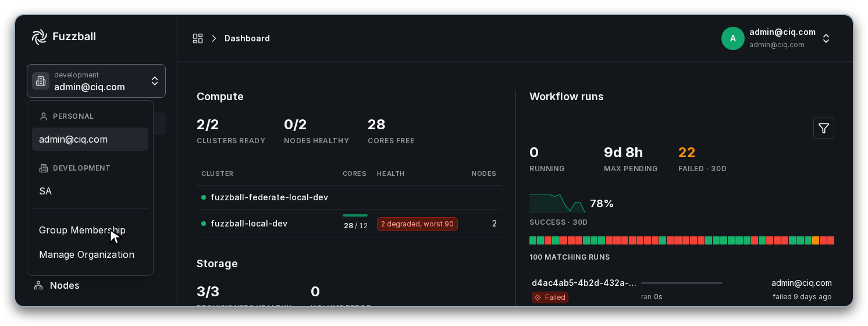Click the CLUSTER column header
The width and height of the screenshot is (868, 326).
[218, 173]
